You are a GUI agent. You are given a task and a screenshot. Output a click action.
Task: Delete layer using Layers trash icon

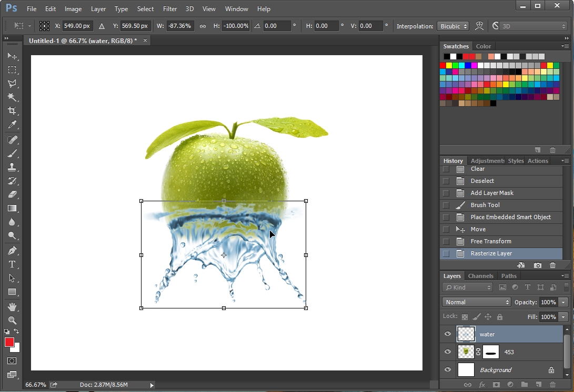[x=553, y=384]
